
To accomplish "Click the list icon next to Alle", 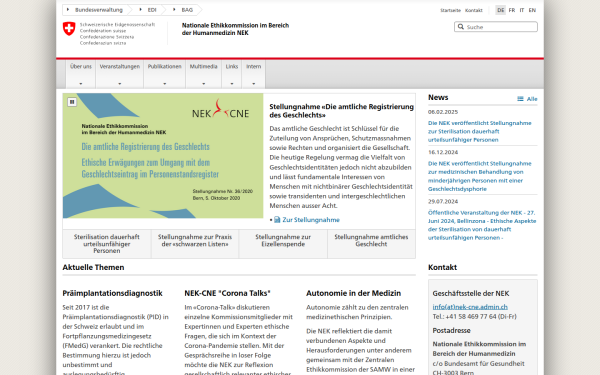I will coord(520,99).
